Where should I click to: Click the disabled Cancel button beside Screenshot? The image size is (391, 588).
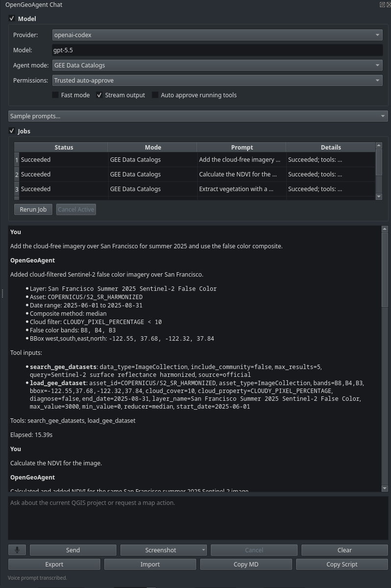coord(254,550)
